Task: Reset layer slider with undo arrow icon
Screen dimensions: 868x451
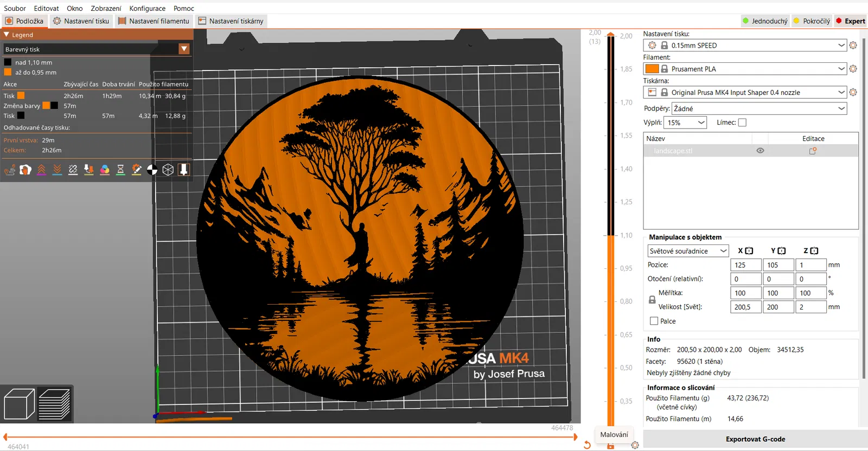Action: [x=587, y=445]
